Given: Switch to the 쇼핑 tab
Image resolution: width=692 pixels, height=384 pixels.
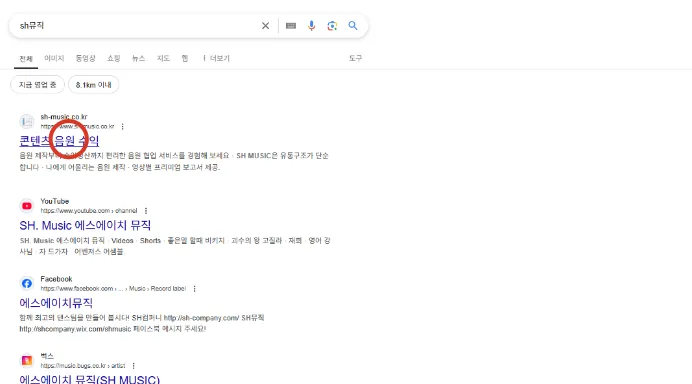Looking at the screenshot, I should [x=114, y=58].
